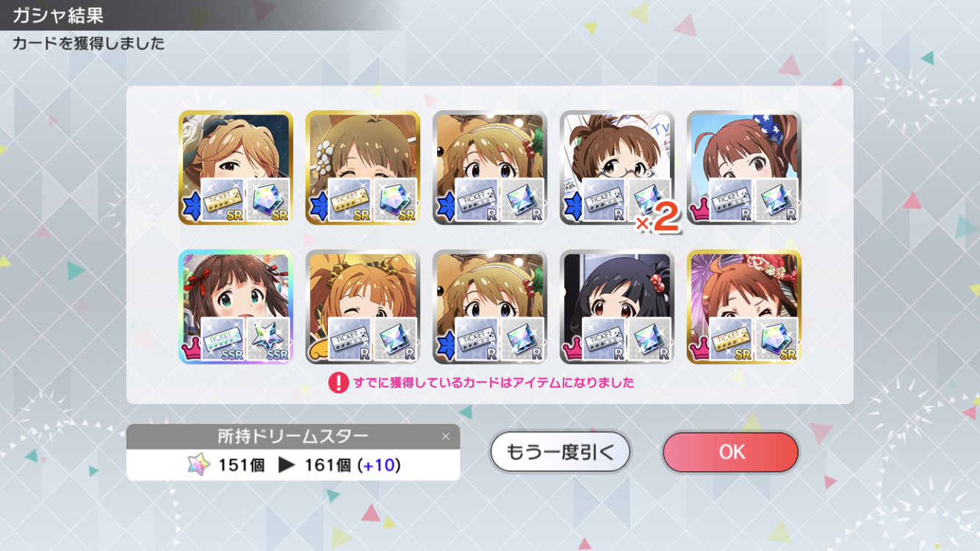
Task: Click the Dream Star icon beside 151個
Action: 198,464
